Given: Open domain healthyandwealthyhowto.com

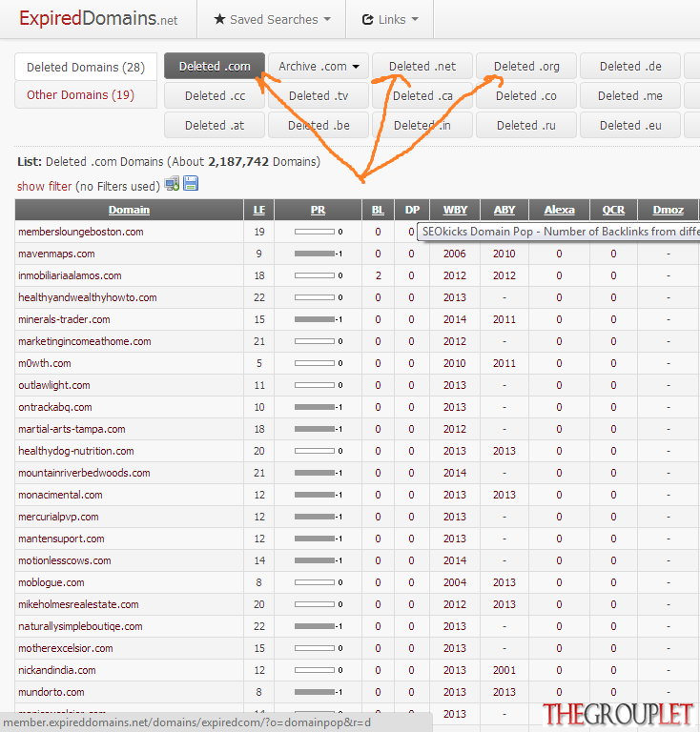Looking at the screenshot, I should (88, 297).
